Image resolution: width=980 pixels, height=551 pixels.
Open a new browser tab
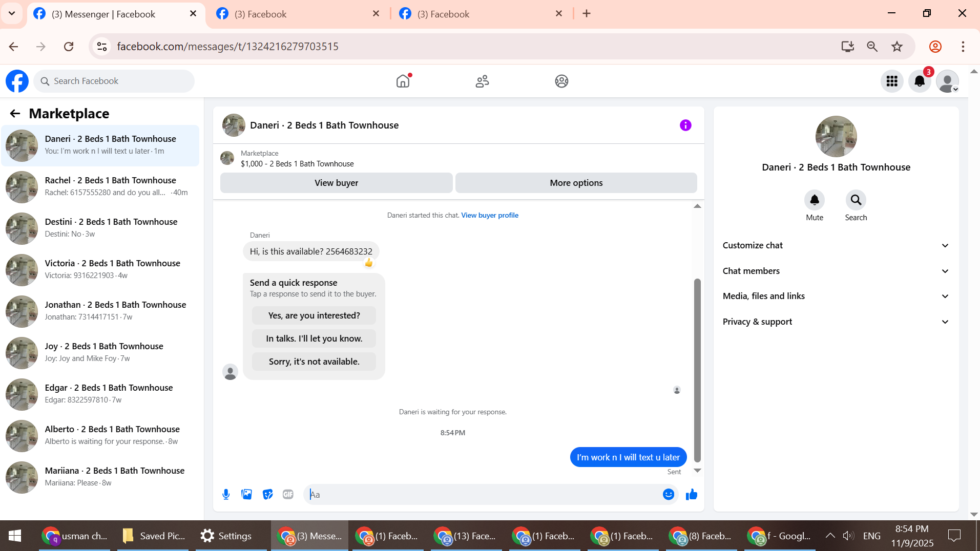tap(587, 14)
